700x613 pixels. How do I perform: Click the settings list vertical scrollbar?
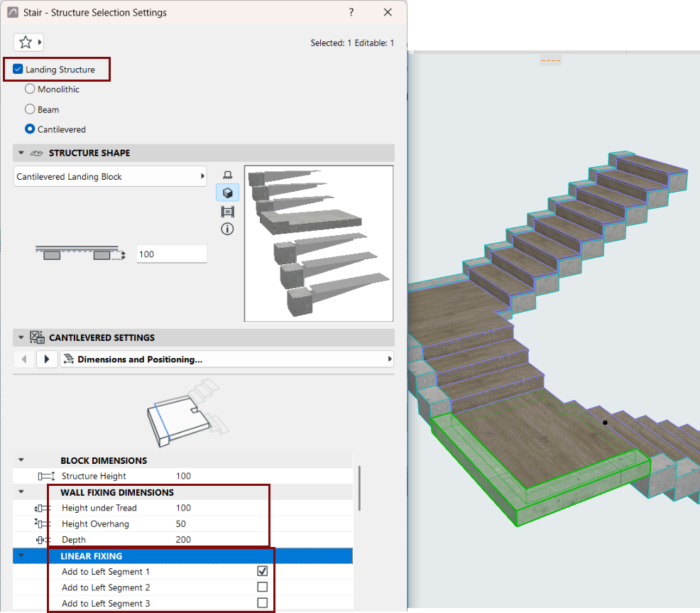(359, 489)
